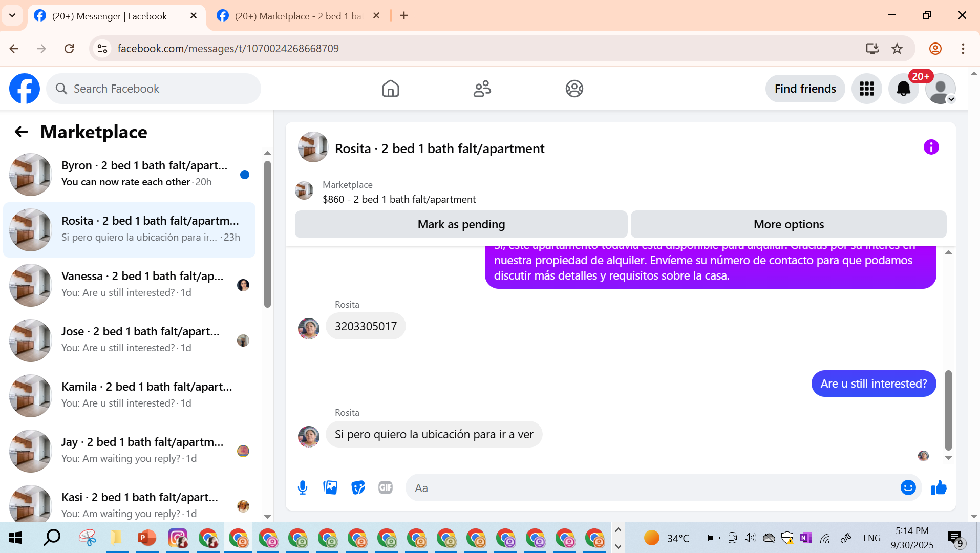
Task: Open the Windows notification center
Action: coord(956,538)
